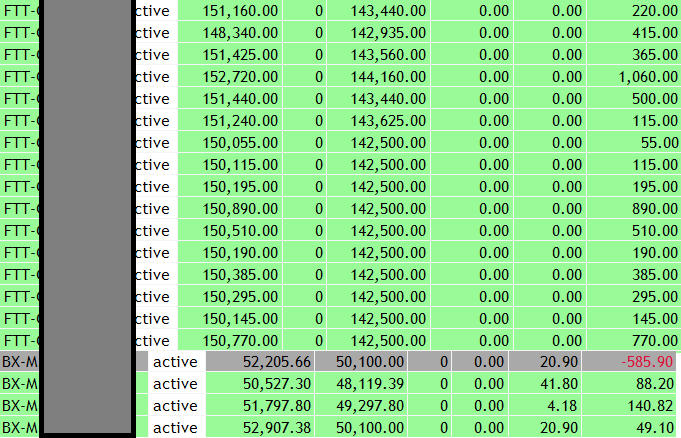Select the cell showing 142,935.00
The image size is (681, 438).
378,33
